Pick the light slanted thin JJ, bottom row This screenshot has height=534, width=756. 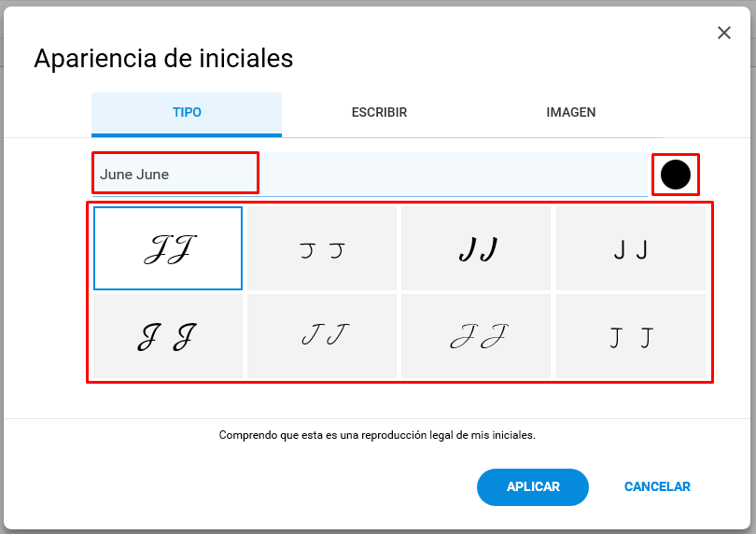[322, 336]
